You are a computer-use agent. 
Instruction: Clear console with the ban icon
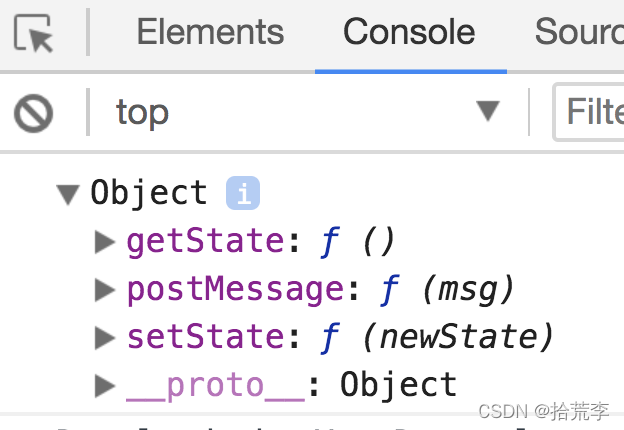[33, 113]
